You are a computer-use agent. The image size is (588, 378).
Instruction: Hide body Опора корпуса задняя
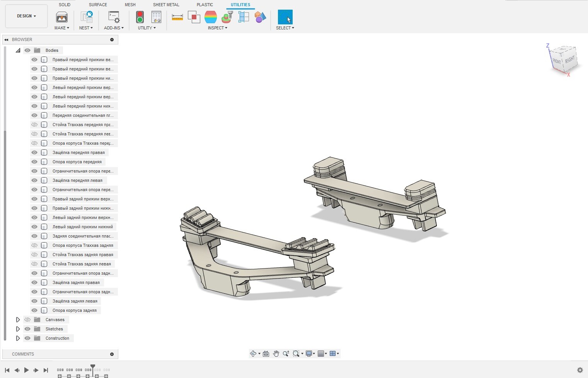pos(34,310)
